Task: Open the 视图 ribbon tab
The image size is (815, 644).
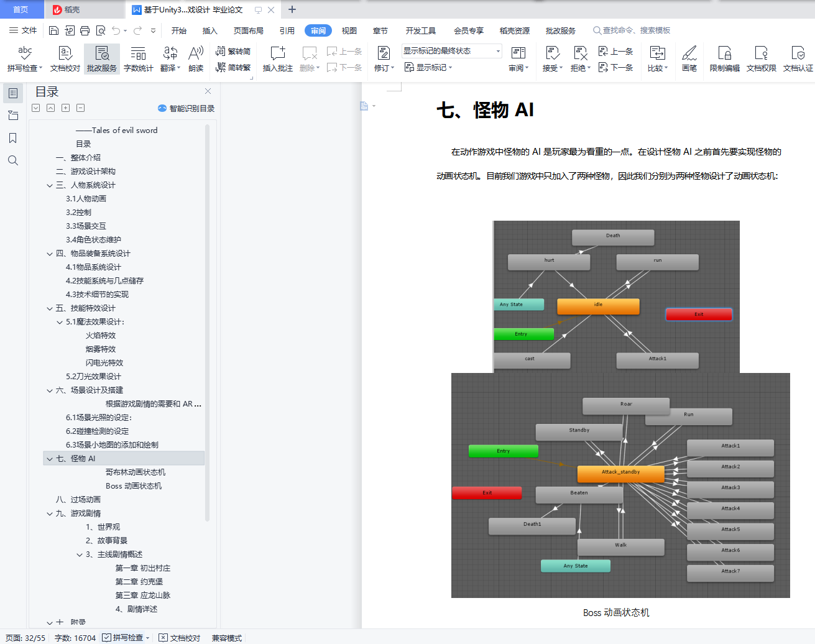Action: (x=349, y=30)
